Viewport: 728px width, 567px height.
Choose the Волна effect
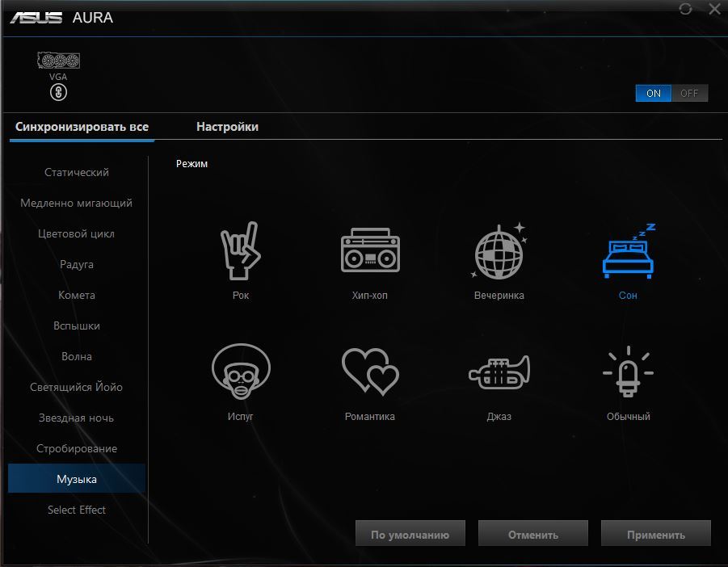tap(77, 356)
